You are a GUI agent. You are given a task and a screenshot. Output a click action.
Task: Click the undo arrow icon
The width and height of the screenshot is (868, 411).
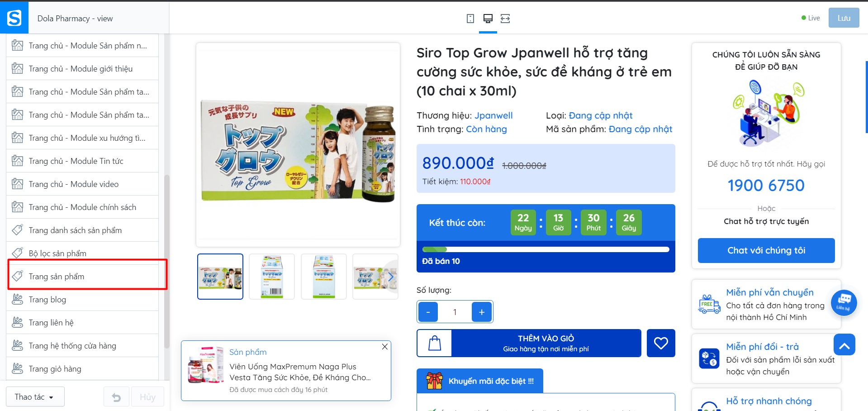click(116, 397)
